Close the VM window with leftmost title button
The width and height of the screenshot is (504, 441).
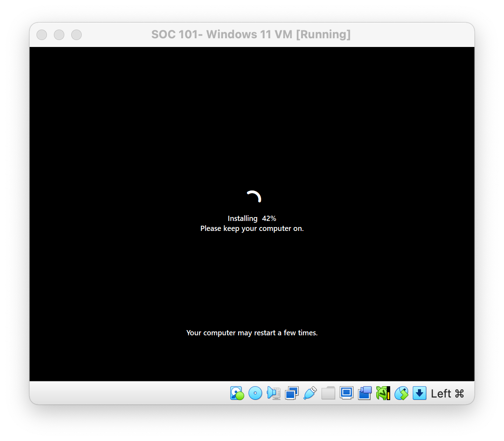[x=42, y=35]
